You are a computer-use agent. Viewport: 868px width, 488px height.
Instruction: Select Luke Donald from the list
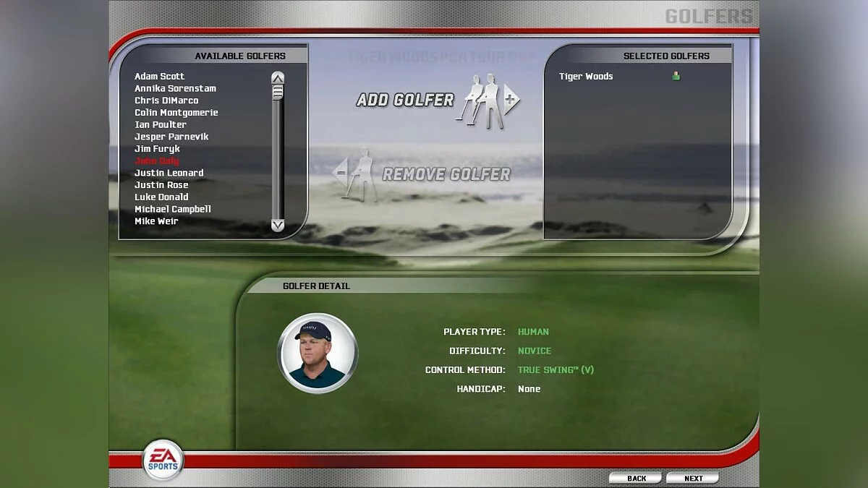click(161, 197)
